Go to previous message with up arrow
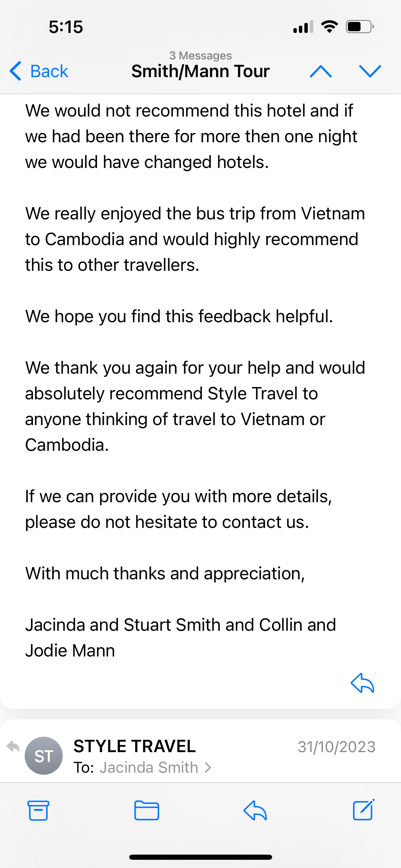 coord(320,71)
